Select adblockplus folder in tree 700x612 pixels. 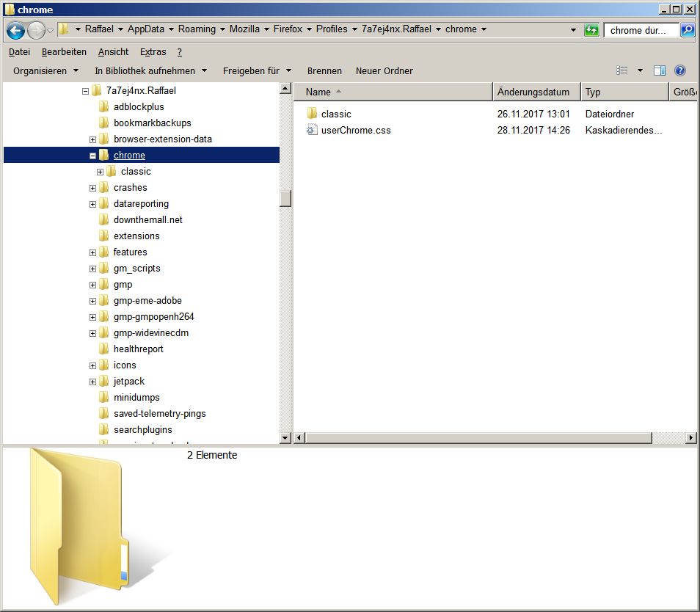tap(139, 106)
